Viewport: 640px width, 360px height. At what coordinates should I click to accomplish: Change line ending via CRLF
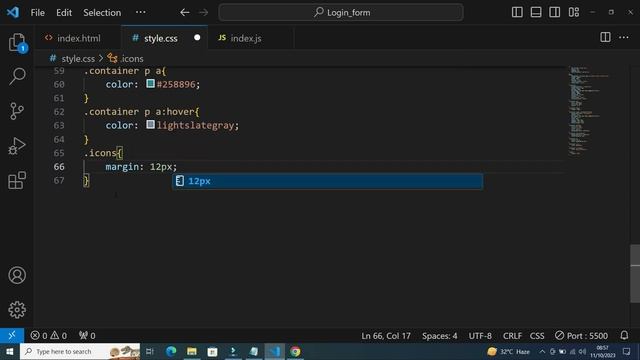[512, 336]
